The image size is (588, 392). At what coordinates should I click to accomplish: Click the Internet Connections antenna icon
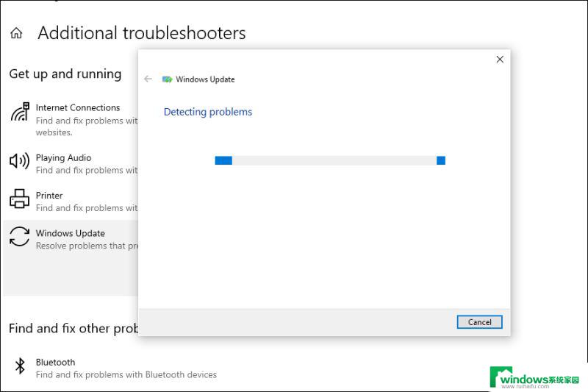pos(20,112)
